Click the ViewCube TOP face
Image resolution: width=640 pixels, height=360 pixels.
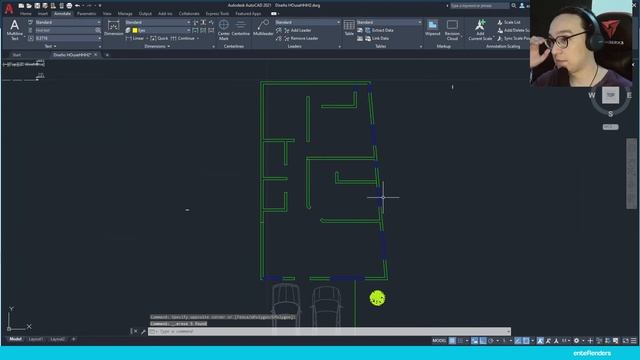point(610,95)
